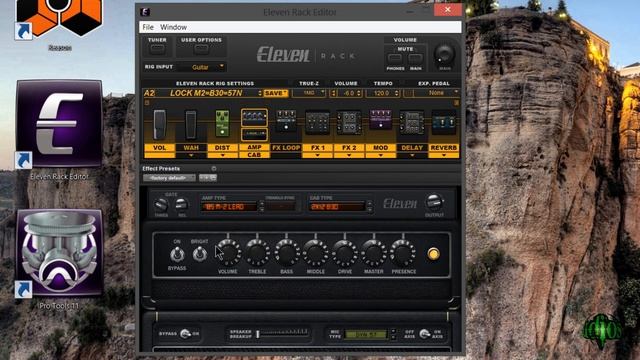The height and width of the screenshot is (360, 640).
Task: Expand the WAH type arrow
Action: click(x=191, y=155)
